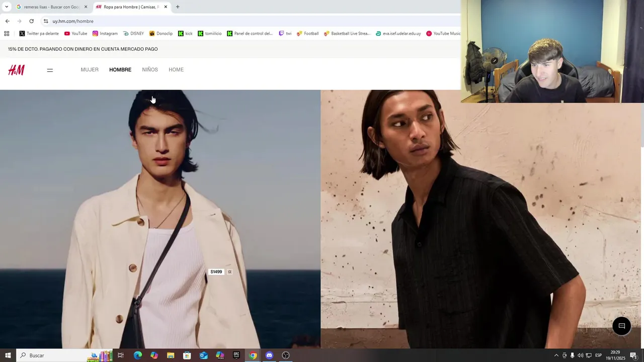Open the HOME section
The image size is (644, 362).
(x=176, y=70)
